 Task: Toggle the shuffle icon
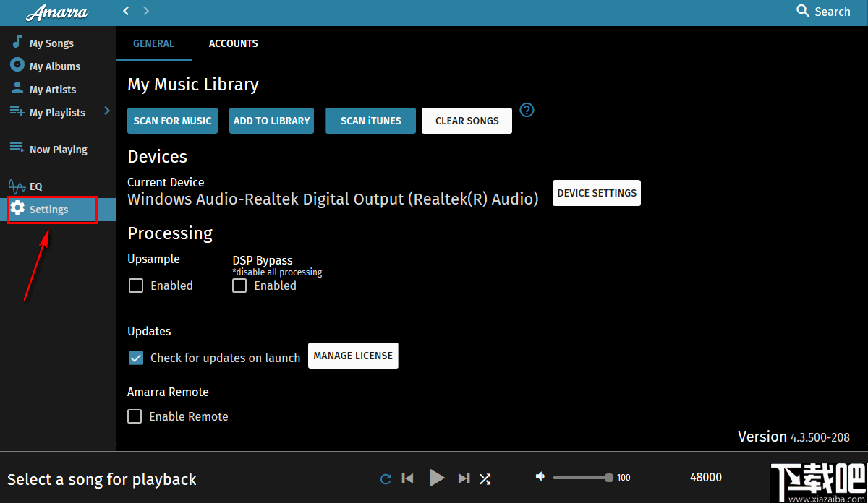coord(485,478)
